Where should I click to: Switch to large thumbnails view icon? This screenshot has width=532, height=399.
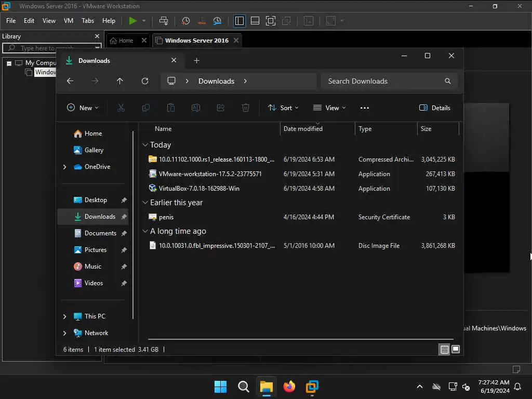(x=456, y=350)
